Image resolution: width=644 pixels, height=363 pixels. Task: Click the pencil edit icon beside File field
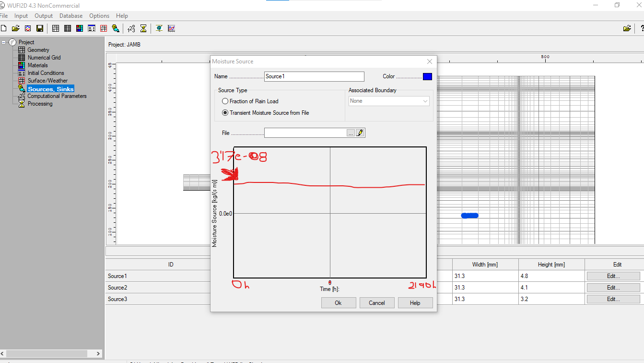point(360,133)
